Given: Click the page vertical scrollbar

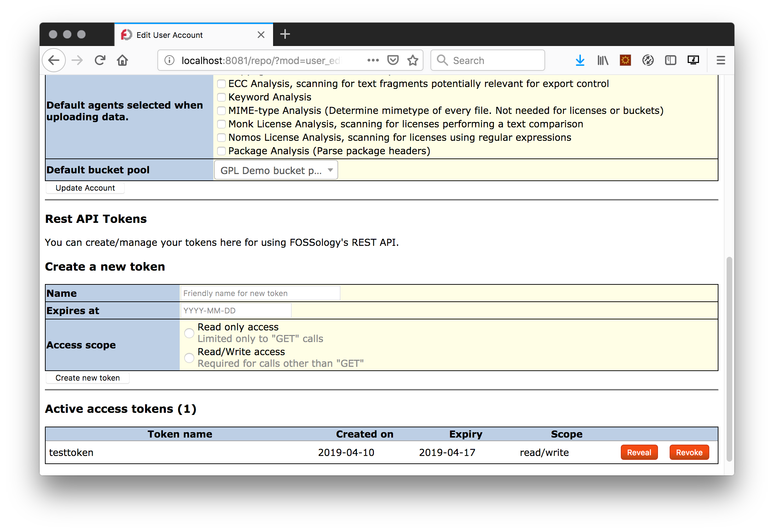Looking at the screenshot, I should click(x=729, y=359).
